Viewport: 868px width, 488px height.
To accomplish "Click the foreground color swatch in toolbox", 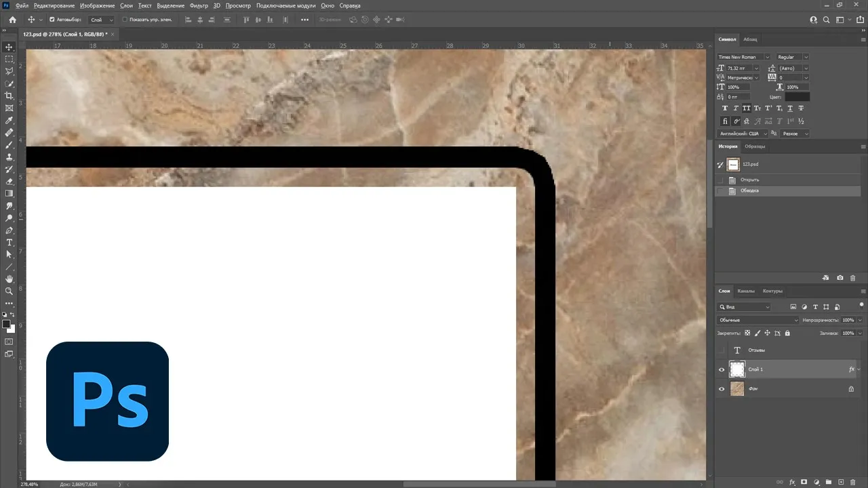I will (7, 325).
